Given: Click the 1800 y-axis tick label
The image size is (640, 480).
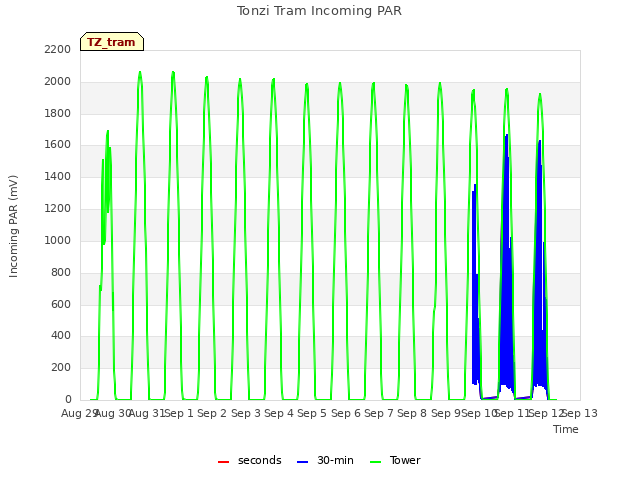Looking at the screenshot, I should coord(58,113).
